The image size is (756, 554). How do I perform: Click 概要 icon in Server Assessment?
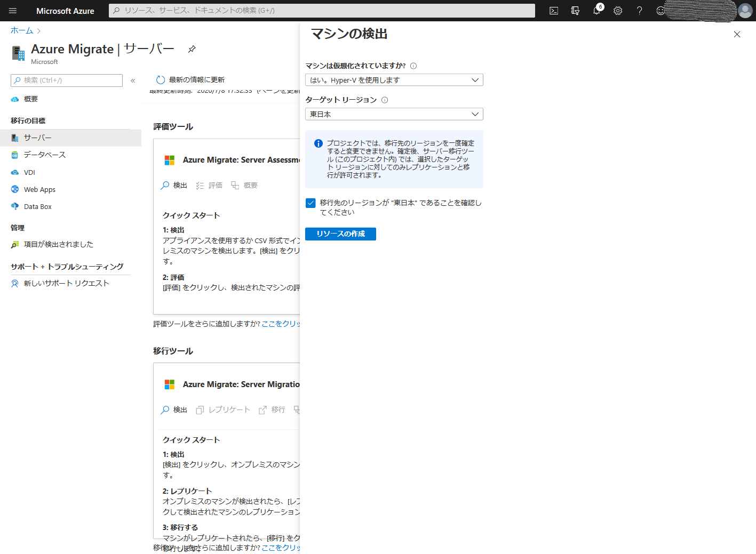tap(235, 185)
